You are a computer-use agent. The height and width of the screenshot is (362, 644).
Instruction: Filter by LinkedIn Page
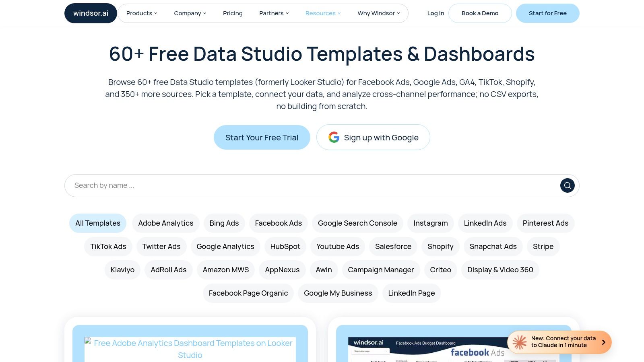point(411,293)
